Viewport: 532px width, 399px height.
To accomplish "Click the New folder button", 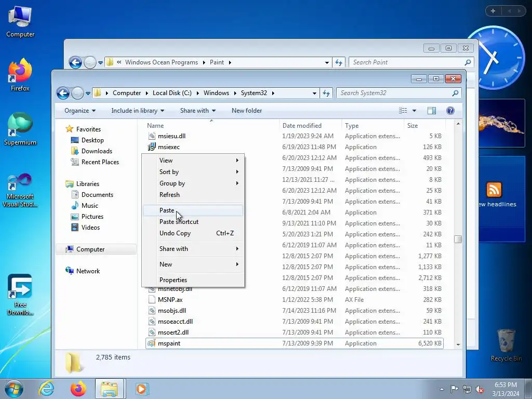I will tap(247, 111).
